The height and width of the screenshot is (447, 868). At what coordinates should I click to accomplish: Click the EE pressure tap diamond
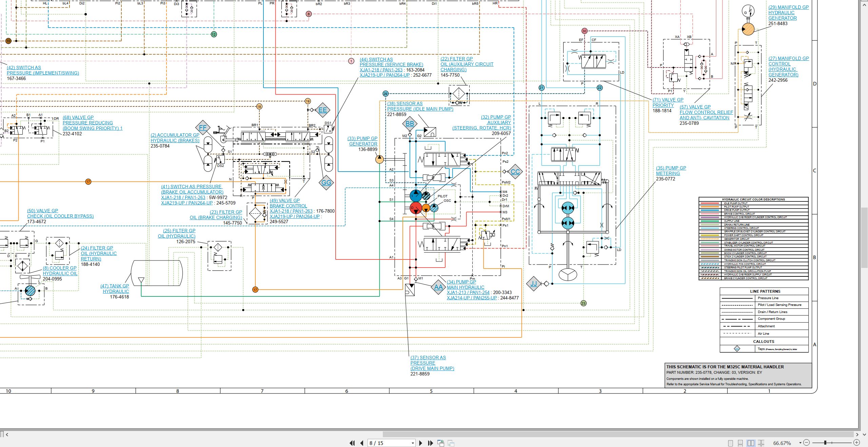[x=322, y=110]
